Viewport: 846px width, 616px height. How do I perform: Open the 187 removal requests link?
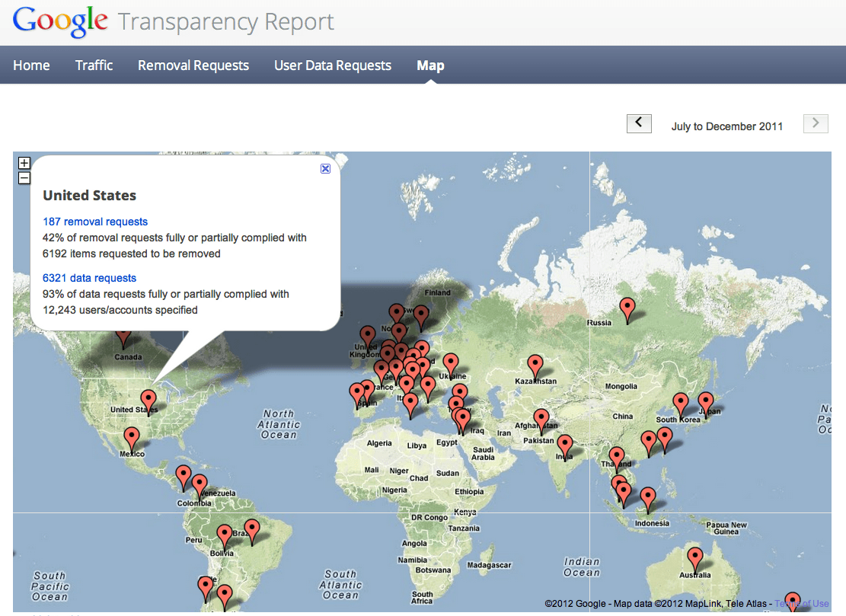point(95,222)
